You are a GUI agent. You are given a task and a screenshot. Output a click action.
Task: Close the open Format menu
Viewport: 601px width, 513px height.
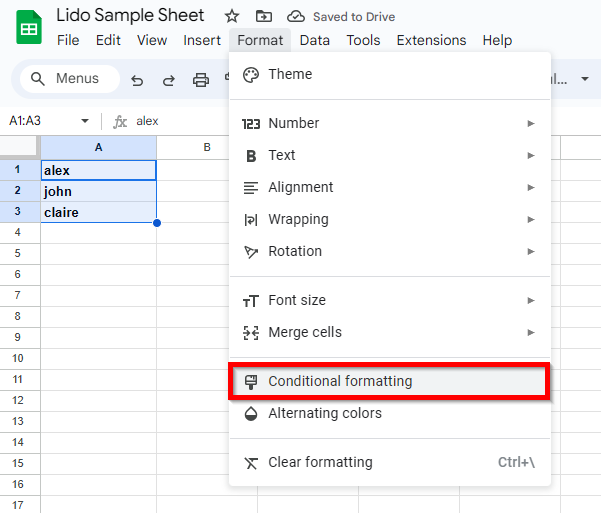pyautogui.click(x=260, y=40)
